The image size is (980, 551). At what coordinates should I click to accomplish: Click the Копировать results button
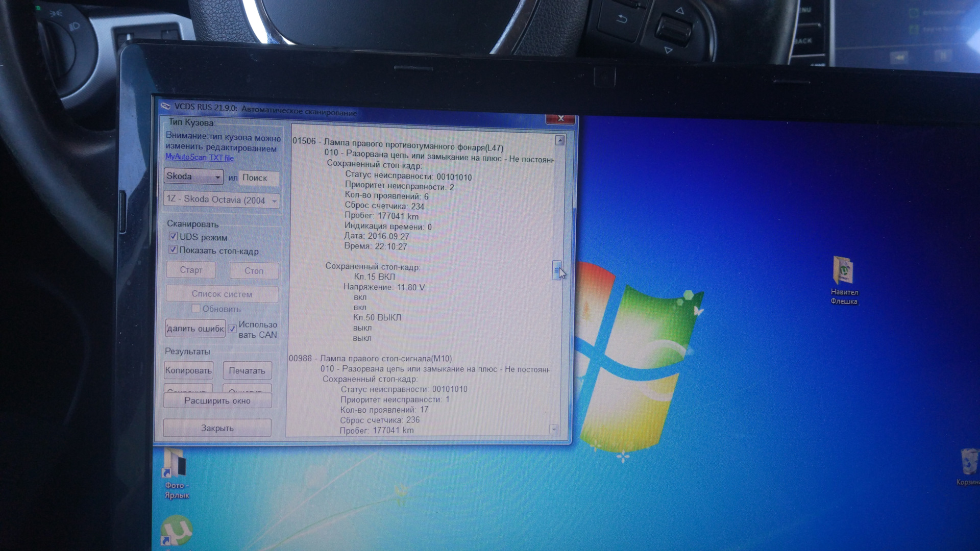click(x=188, y=370)
